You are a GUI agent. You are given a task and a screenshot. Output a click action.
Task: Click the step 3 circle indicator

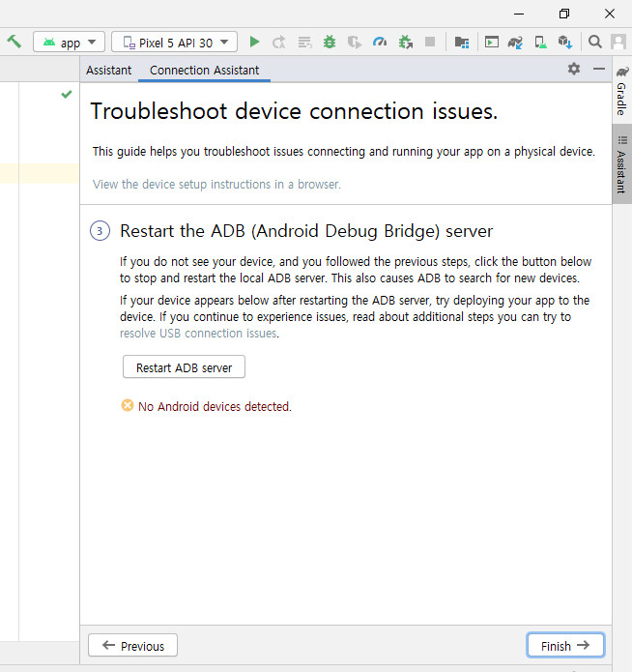100,231
